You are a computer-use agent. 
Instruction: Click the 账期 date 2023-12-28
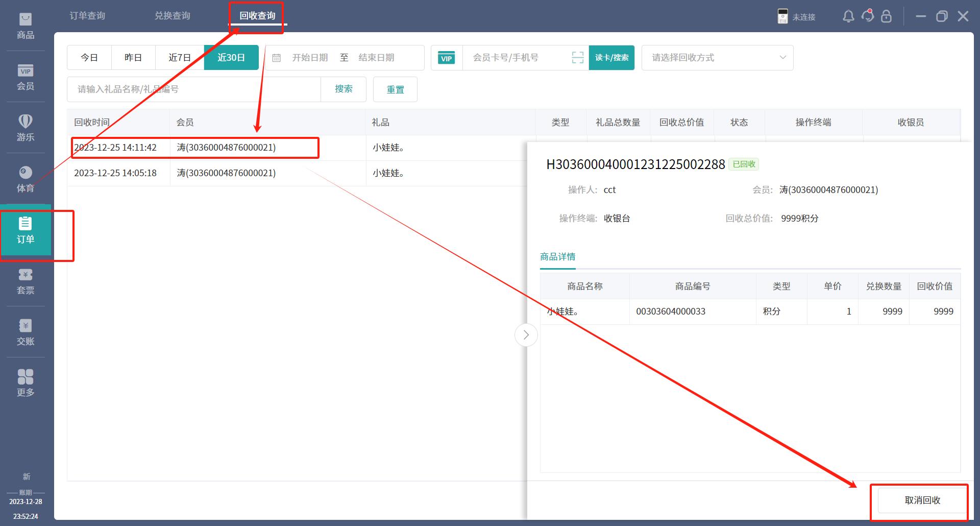(x=26, y=501)
